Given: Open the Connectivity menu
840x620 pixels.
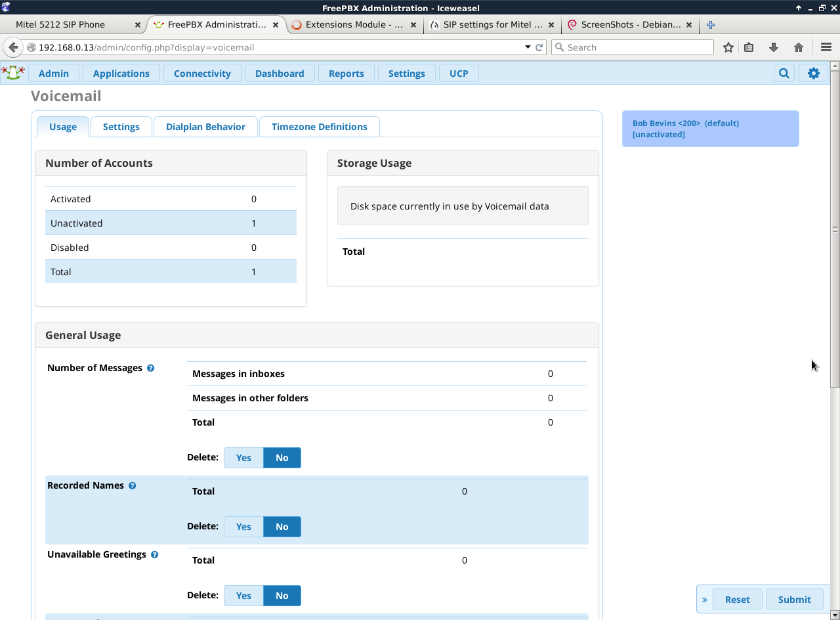Looking at the screenshot, I should pos(202,73).
